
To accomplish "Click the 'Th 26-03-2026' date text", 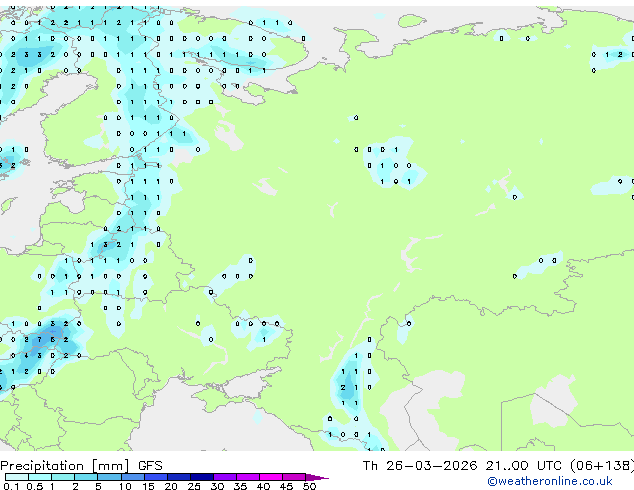I will tap(420, 466).
